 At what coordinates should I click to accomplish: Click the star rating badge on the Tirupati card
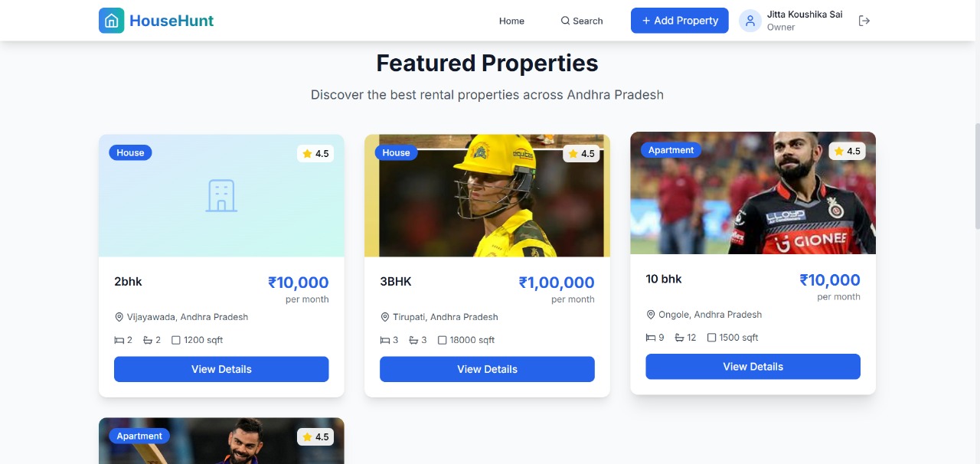coord(581,154)
